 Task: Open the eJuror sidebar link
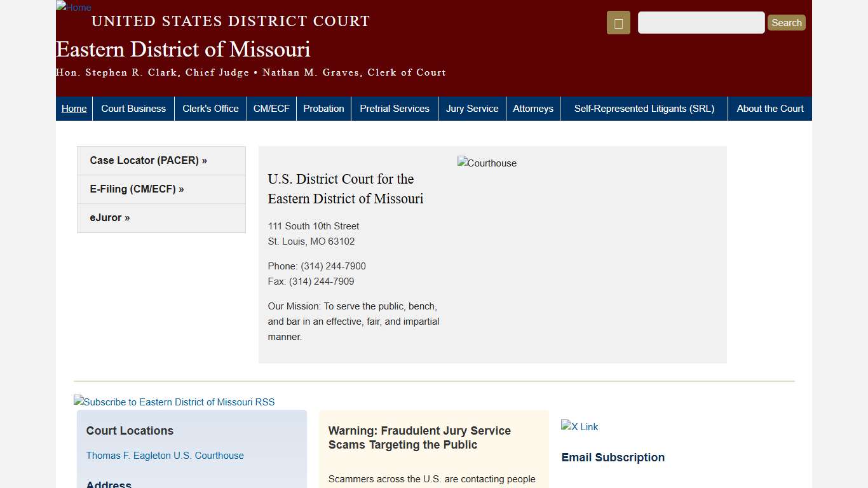click(x=109, y=217)
